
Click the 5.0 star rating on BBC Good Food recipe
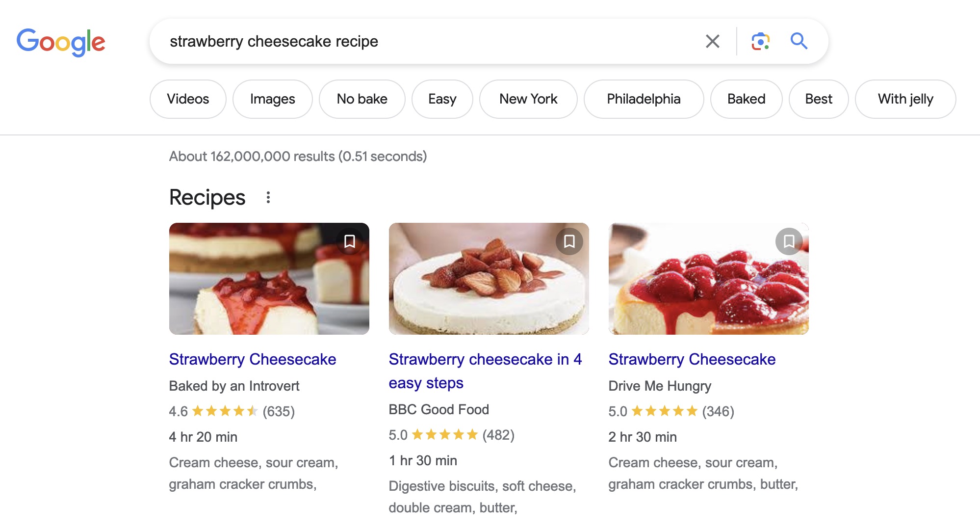point(451,434)
